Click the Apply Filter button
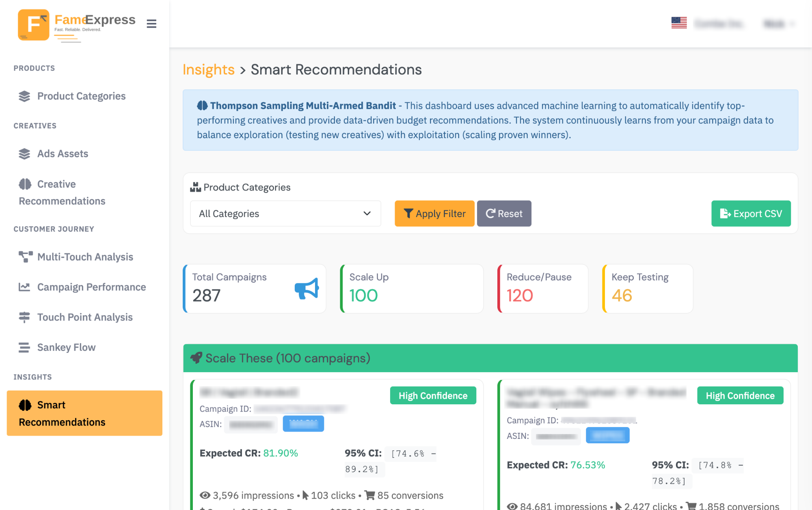Viewport: 812px width, 510px height. pos(434,213)
